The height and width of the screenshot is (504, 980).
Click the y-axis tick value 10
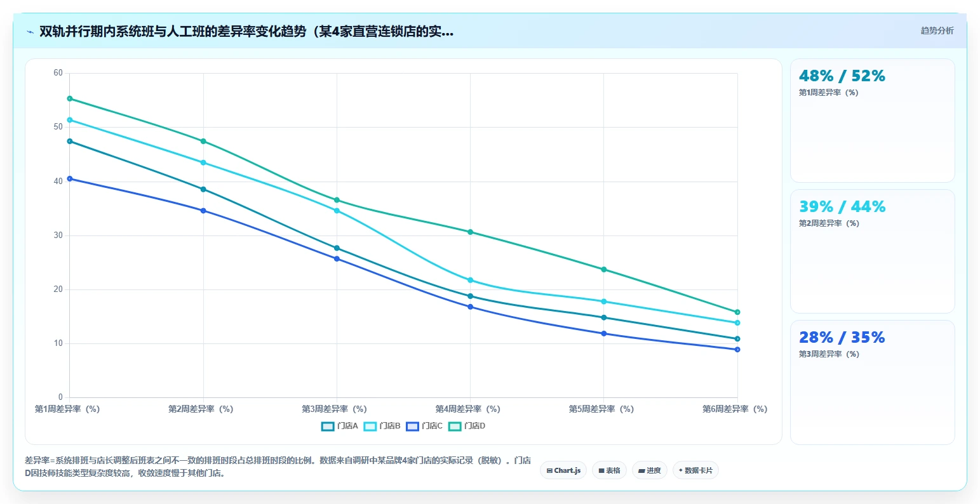58,343
